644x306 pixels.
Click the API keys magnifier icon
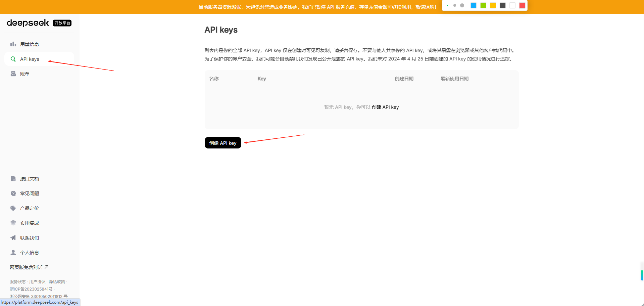[13, 59]
